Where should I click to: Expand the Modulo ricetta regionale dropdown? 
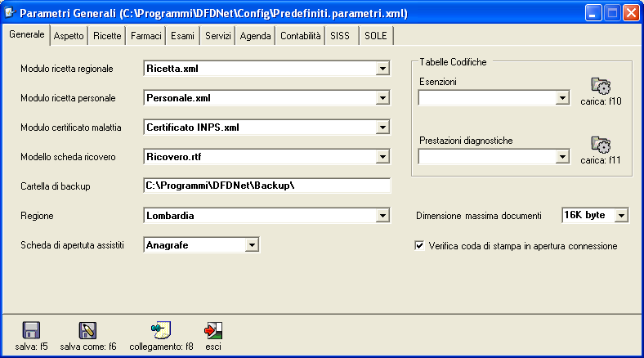pos(382,69)
